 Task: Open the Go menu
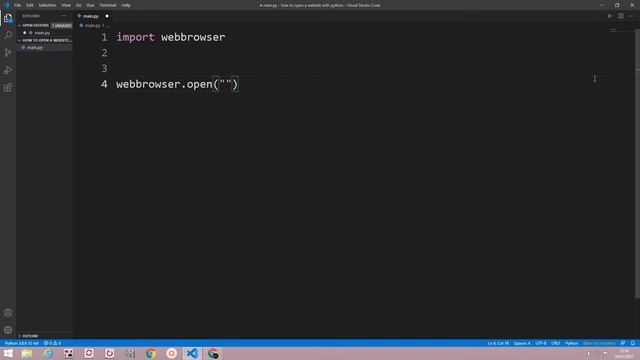tap(78, 5)
